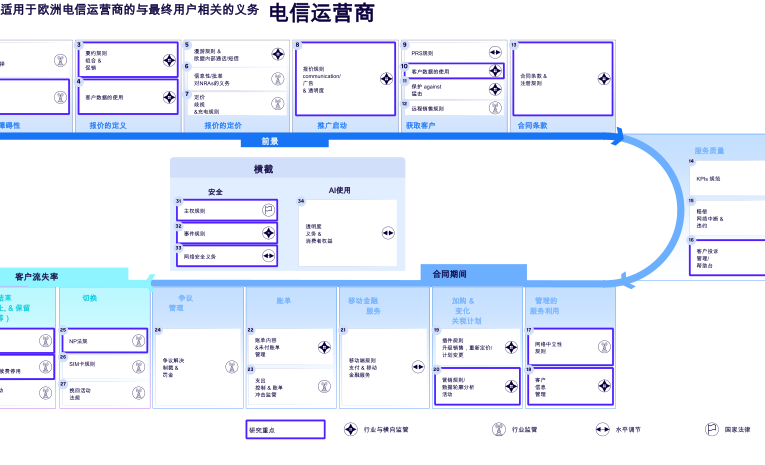
Task: Select the 客户流失率 stage label
Action: [x=37, y=276]
